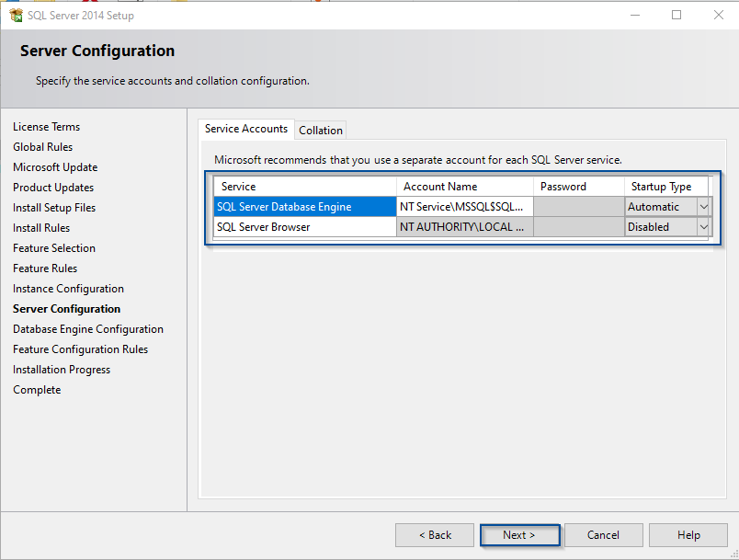Click the NT AUTHORITY\LOCAL account name cell
The height and width of the screenshot is (560, 739).
pyautogui.click(x=465, y=227)
